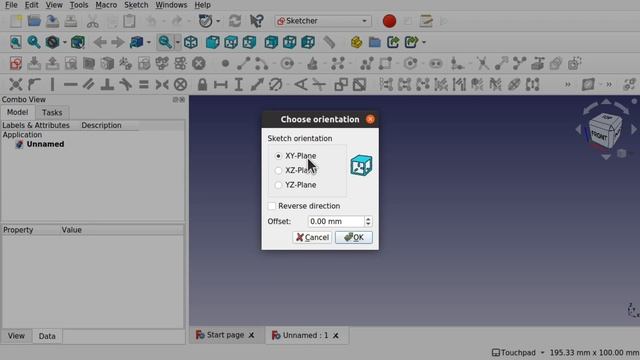Open the draw style dropdown arrow
Screen dimensions: 640x360
(x=64, y=42)
